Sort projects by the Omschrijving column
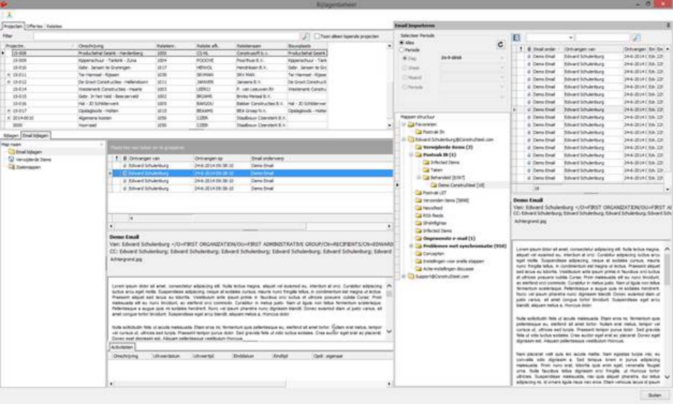Image resolution: width=673 pixels, height=404 pixels. click(x=116, y=46)
